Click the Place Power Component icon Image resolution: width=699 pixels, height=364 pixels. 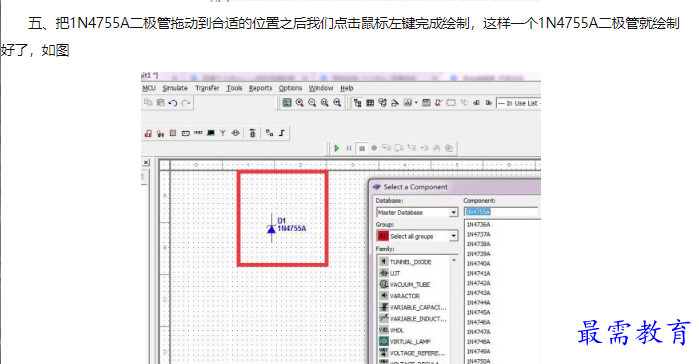click(185, 133)
